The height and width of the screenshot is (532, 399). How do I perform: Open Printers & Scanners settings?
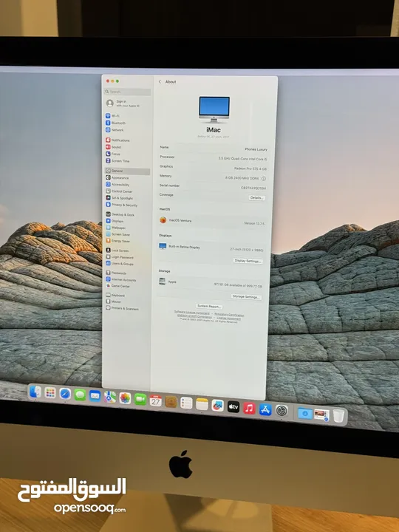click(x=122, y=308)
